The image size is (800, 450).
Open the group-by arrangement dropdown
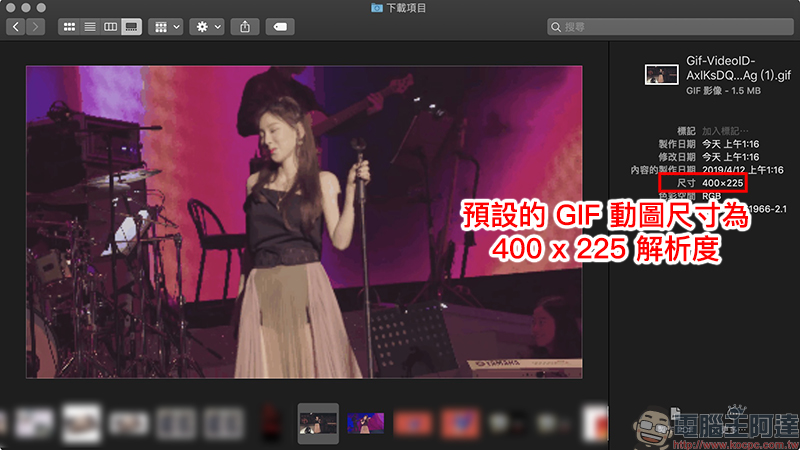tap(166, 27)
